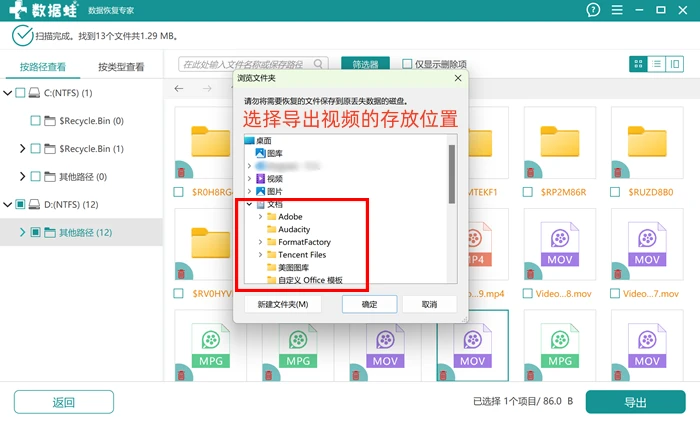
Task: Select the 美图图库 folder
Action: 288,267
